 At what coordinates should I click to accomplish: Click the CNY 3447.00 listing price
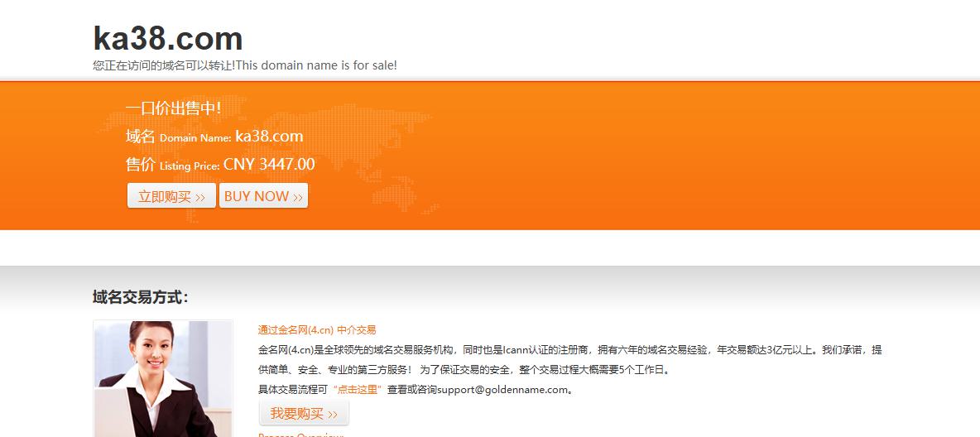[x=269, y=165]
